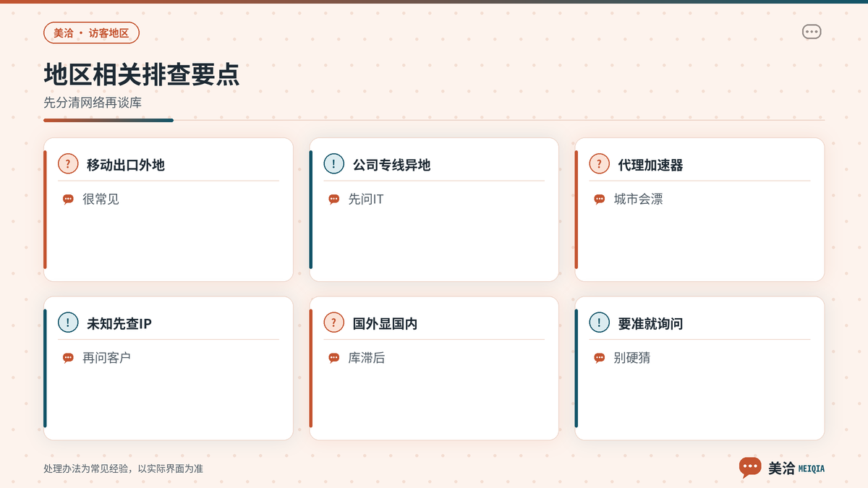Screen dimensions: 868x488
Task: Click the speech bubble icon next to 再问客户
Action: click(68, 358)
